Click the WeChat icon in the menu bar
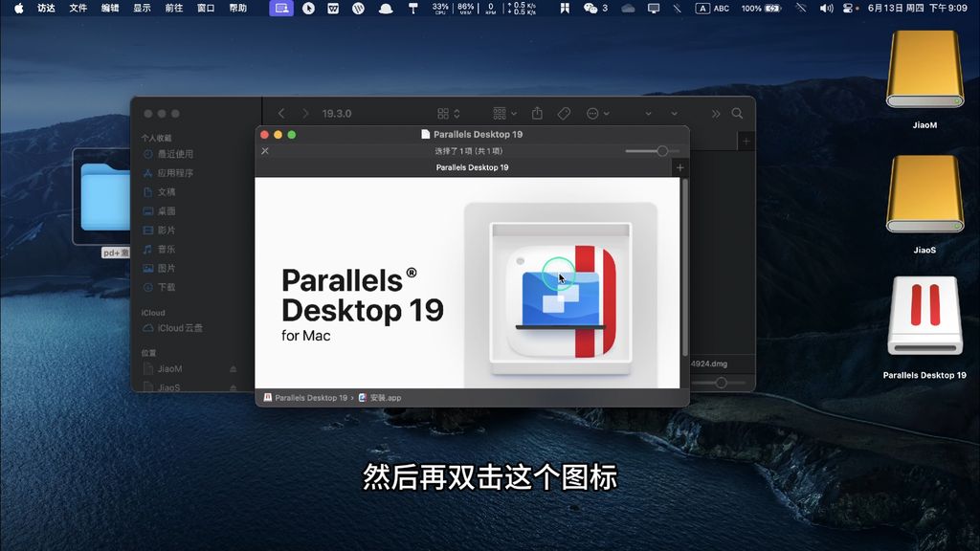Screen dimensions: 980x551 (590, 8)
